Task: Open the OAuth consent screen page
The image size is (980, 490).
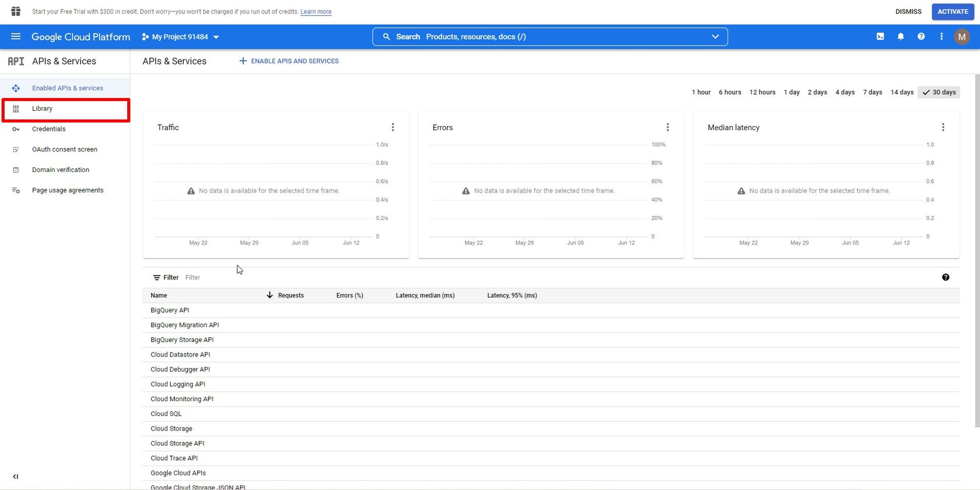Action: click(65, 149)
